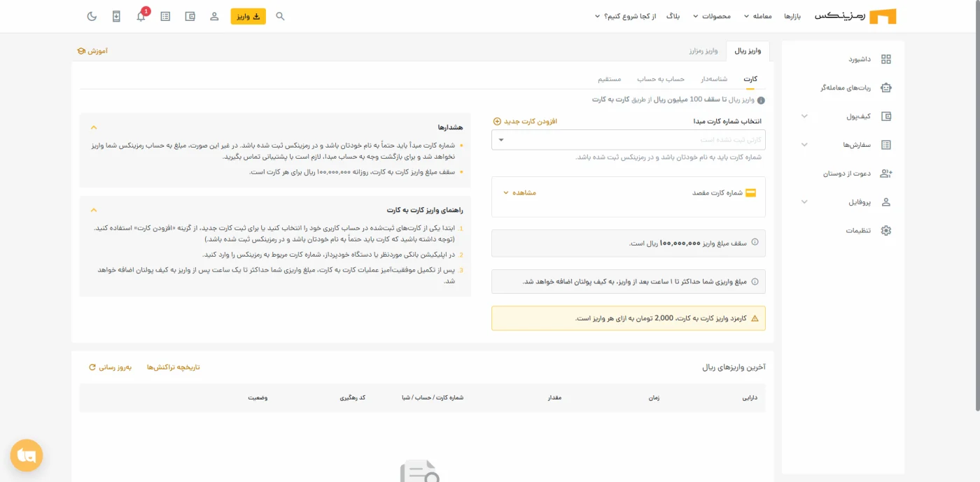980x482 pixels.
Task: Click the زمان column header
Action: pyautogui.click(x=654, y=397)
